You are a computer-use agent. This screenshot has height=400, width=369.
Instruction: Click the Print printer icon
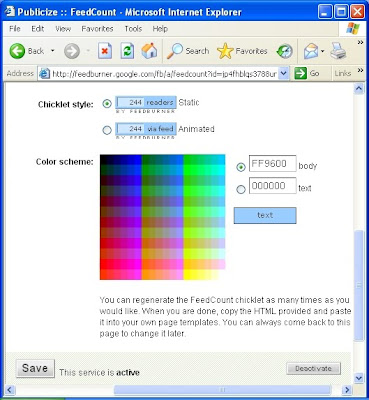coord(339,51)
